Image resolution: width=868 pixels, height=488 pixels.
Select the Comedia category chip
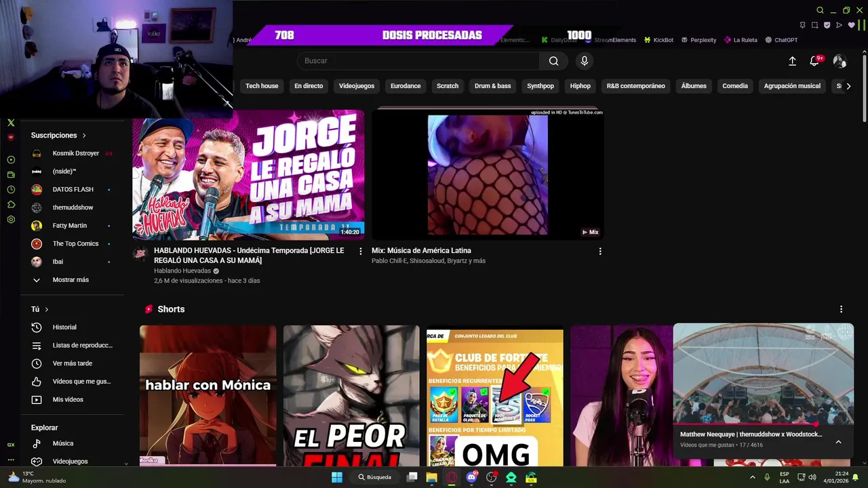pyautogui.click(x=735, y=86)
